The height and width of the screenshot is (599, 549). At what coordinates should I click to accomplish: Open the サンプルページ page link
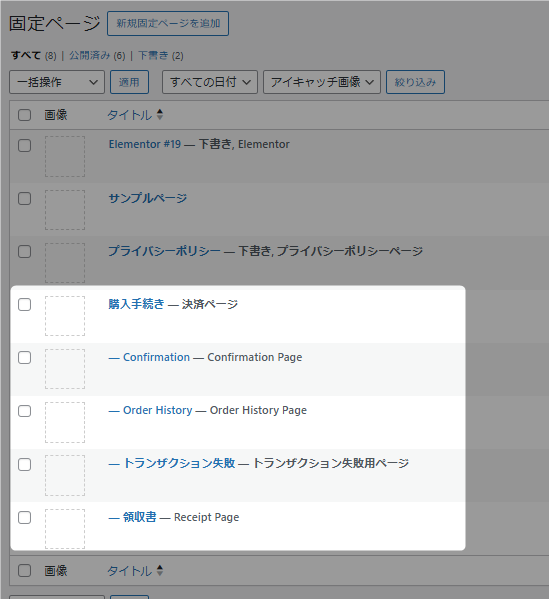(148, 198)
